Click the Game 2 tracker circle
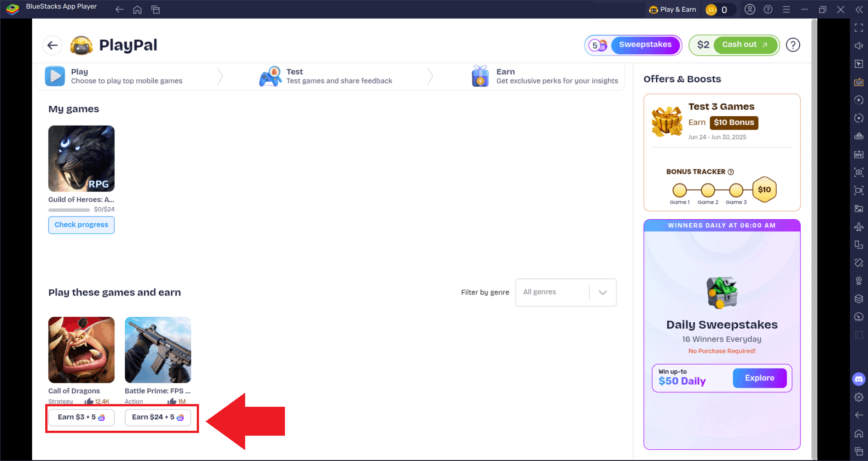 (x=708, y=190)
